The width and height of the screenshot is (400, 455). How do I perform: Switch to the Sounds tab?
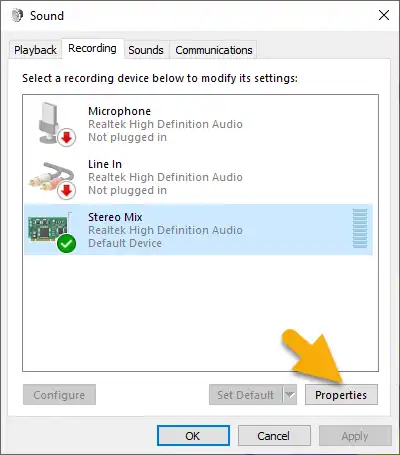146,50
